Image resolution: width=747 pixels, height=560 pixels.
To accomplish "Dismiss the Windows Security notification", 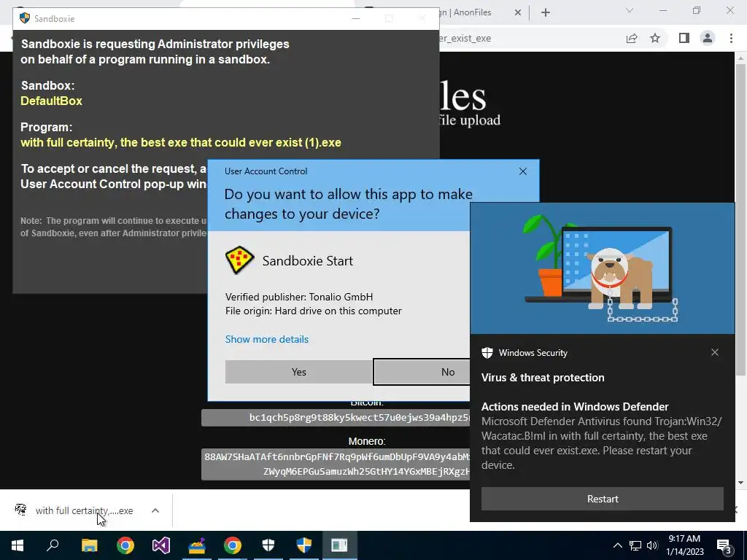I will pyautogui.click(x=715, y=352).
